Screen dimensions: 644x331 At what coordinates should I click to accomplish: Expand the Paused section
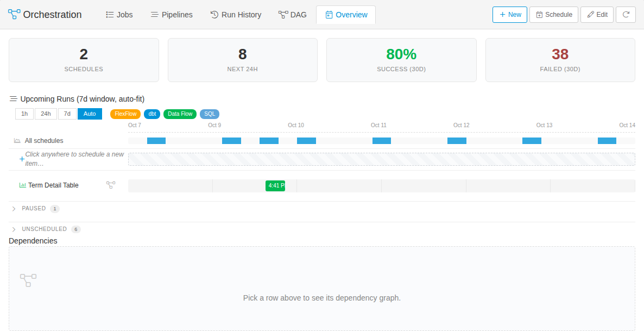[x=14, y=209]
